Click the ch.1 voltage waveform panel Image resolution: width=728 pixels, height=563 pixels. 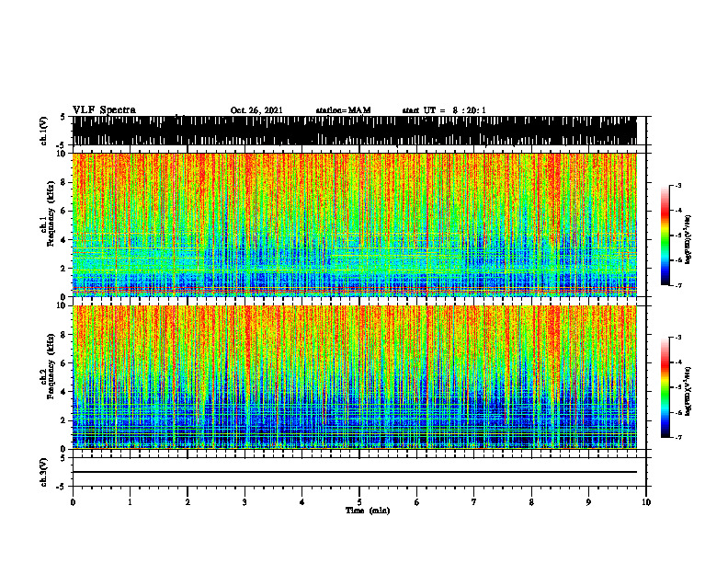click(354, 131)
